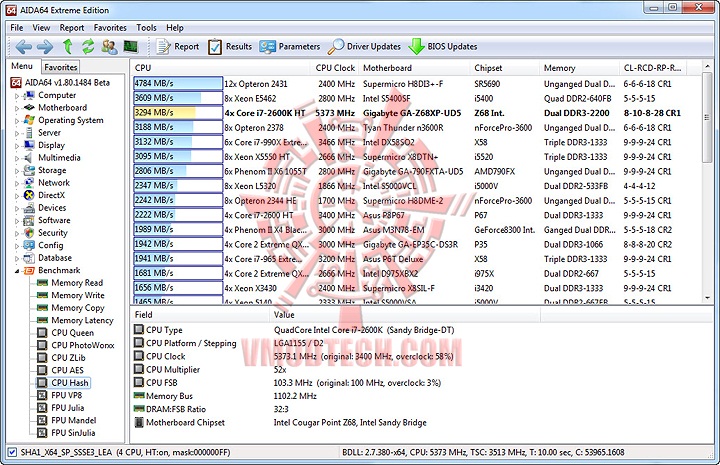Viewport: 720px width, 465px height.
Task: Refresh using the green circular arrows icon
Action: tap(88, 46)
